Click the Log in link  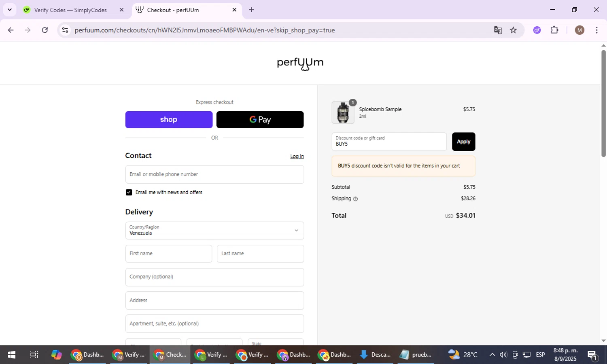297,156
